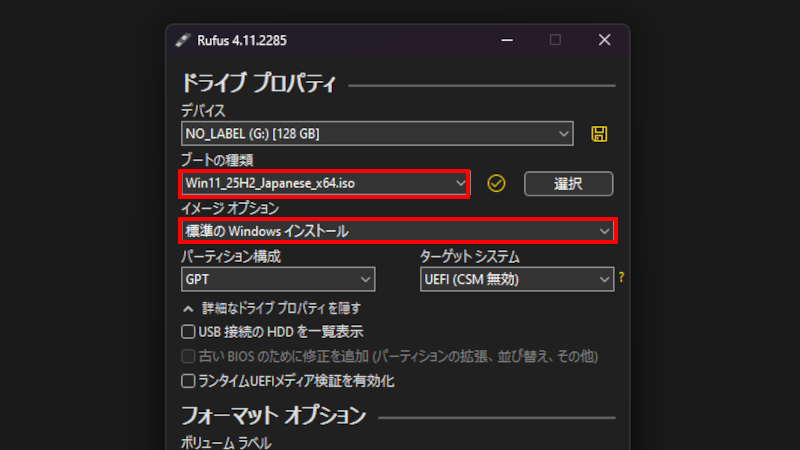Minimize the Rufus window

pos(508,40)
